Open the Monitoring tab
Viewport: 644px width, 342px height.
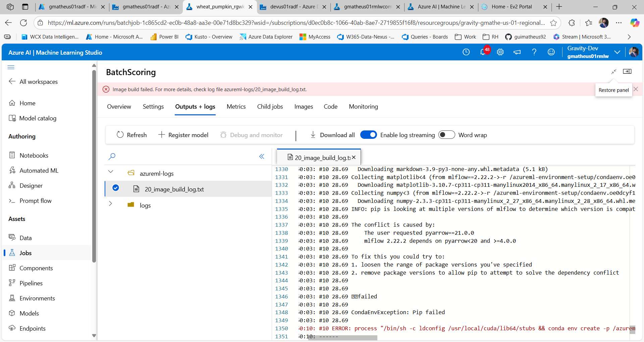coord(363,107)
